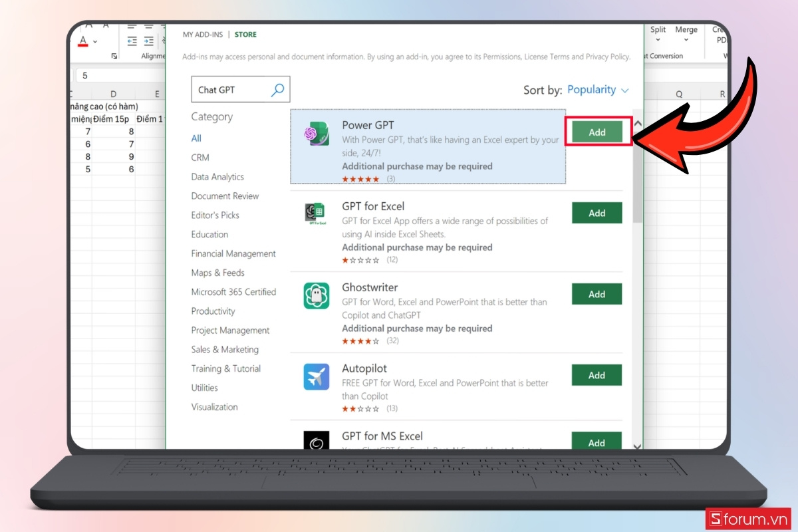The width and height of the screenshot is (798, 532).
Task: Expand the Merge dropdown in the ribbon
Action: [x=686, y=41]
